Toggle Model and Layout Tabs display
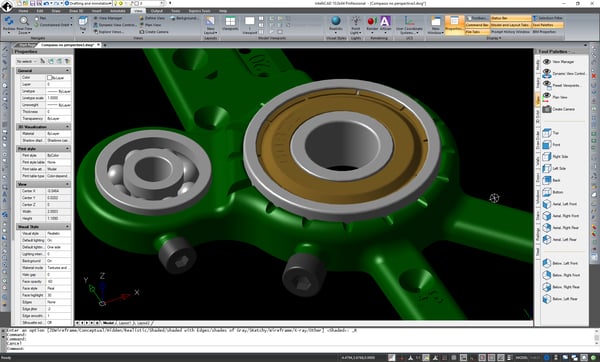The width and height of the screenshot is (600, 362). pos(510,25)
